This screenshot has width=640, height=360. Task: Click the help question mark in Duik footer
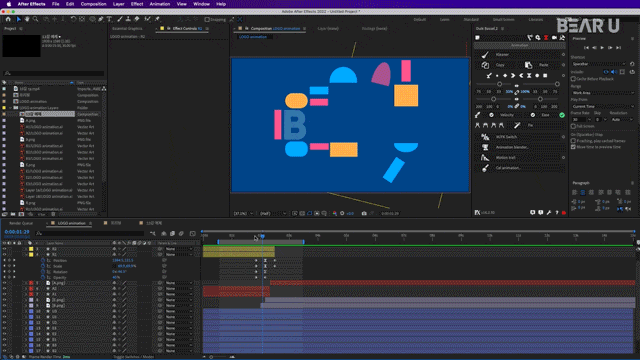(x=557, y=213)
